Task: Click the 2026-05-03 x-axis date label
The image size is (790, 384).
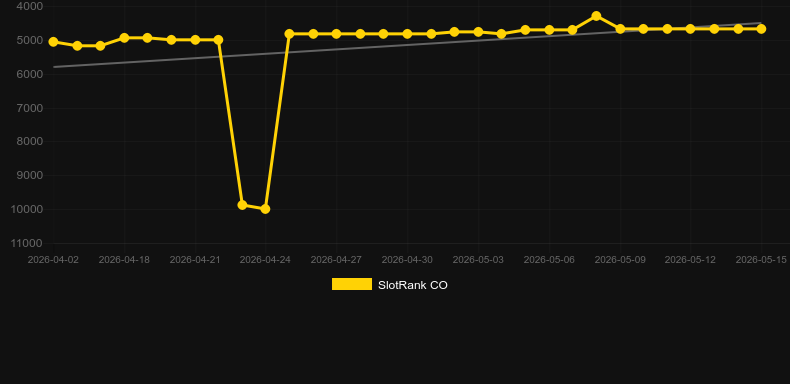Action: tap(478, 260)
